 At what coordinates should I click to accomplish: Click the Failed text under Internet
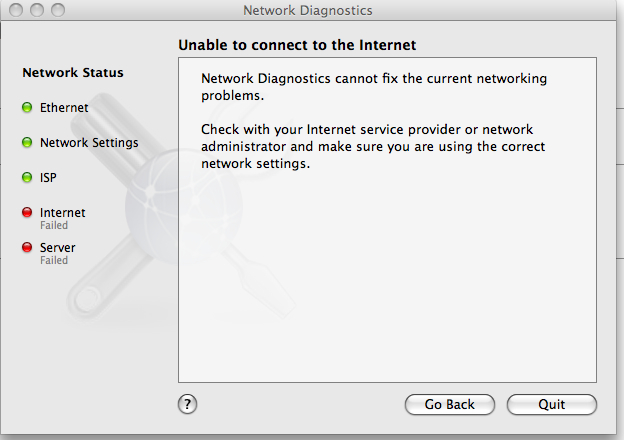click(54, 225)
